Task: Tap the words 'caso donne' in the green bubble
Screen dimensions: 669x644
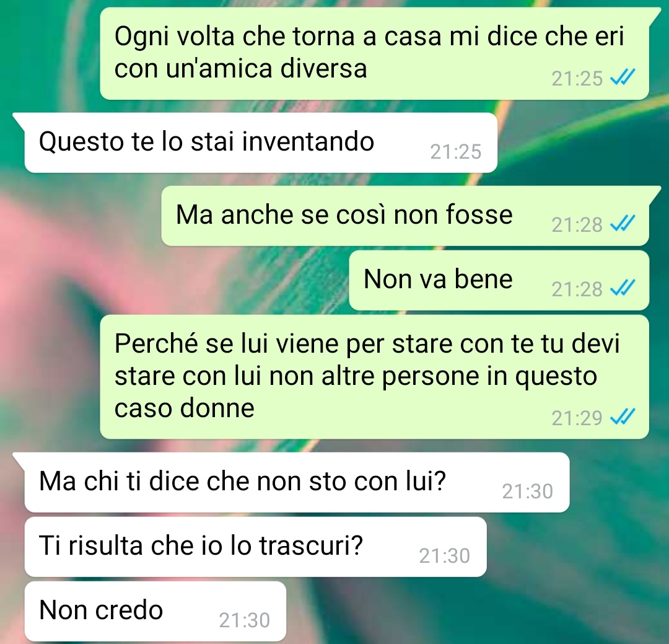Action: click(185, 408)
